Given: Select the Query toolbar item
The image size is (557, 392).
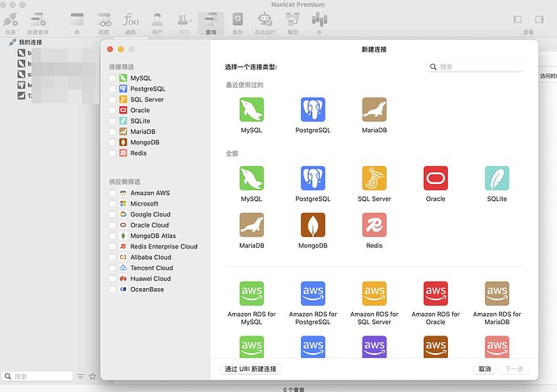Looking at the screenshot, I should pyautogui.click(x=211, y=23).
